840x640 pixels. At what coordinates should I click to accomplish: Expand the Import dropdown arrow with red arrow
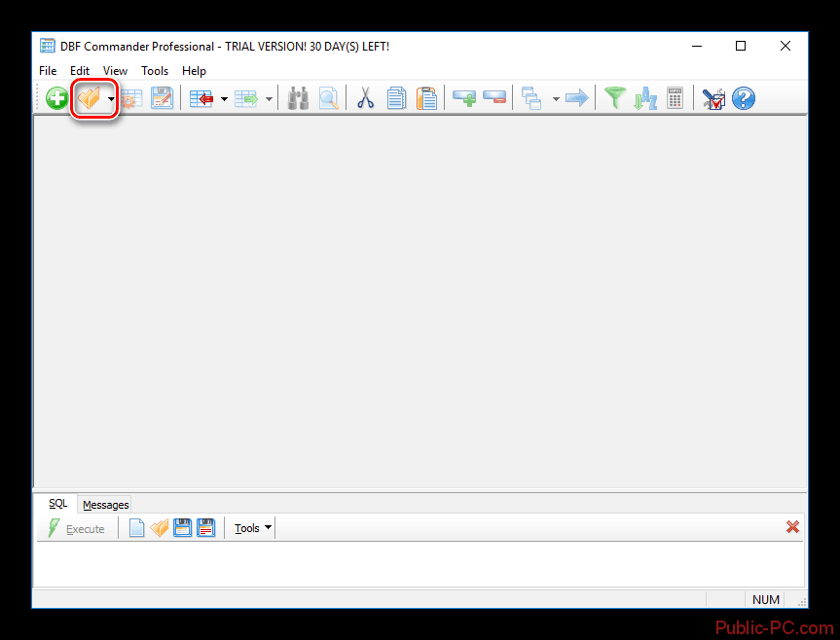point(224,99)
